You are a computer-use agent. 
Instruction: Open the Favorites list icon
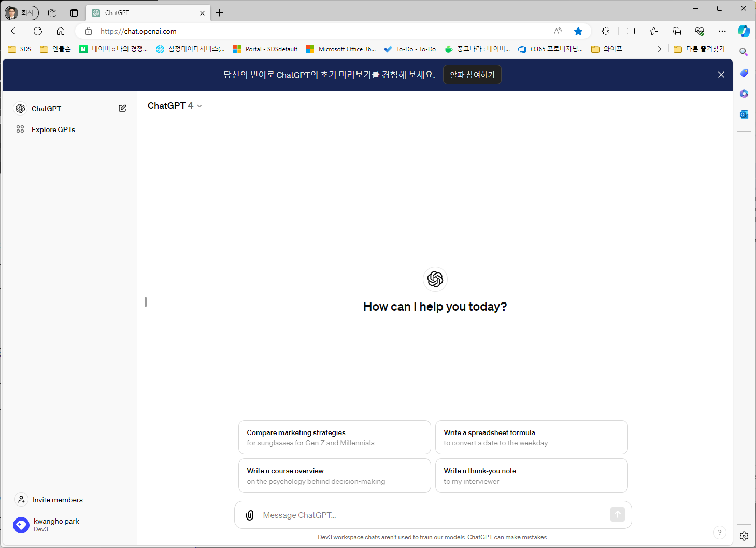[654, 31]
